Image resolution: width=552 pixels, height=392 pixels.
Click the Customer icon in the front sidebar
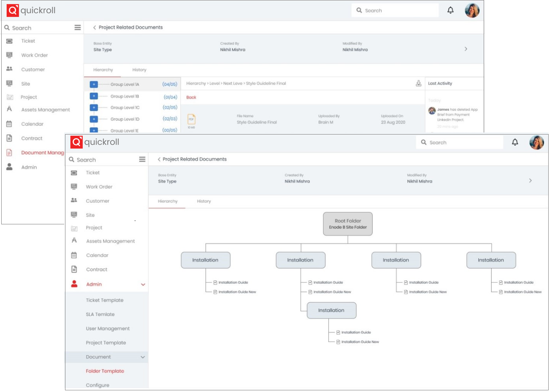[74, 200]
